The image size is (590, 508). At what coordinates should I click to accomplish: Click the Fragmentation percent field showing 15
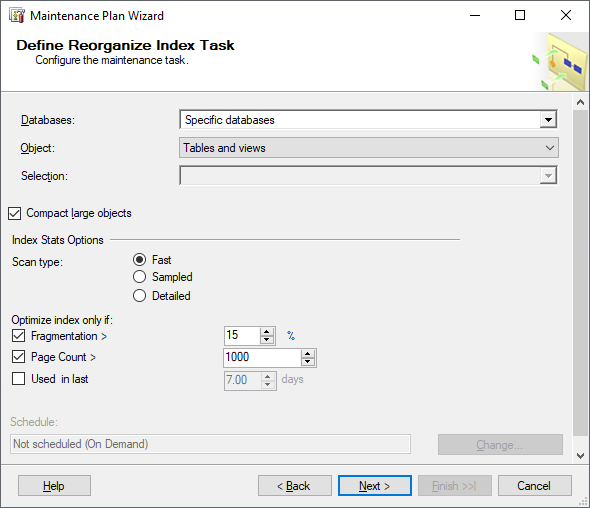point(242,336)
